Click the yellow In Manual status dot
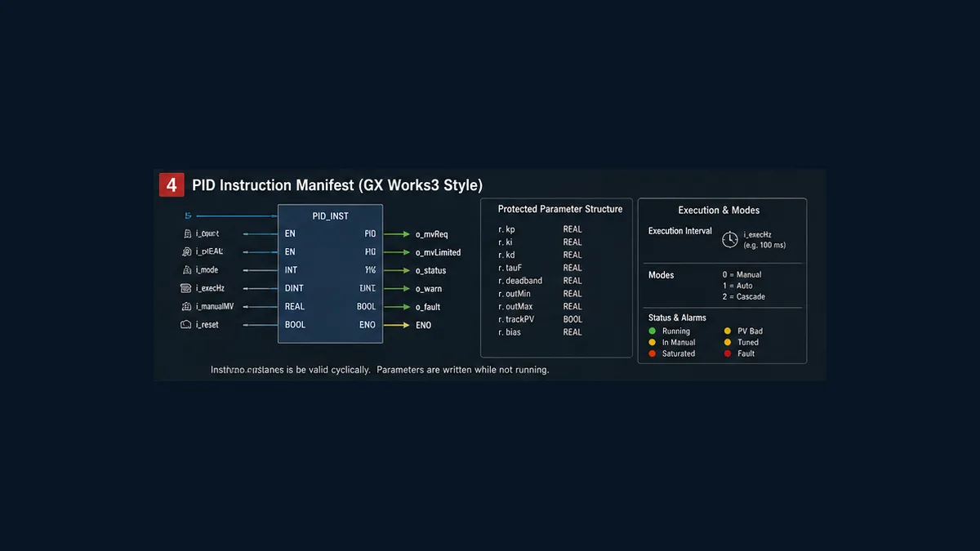Image resolution: width=980 pixels, height=551 pixels. coord(652,342)
